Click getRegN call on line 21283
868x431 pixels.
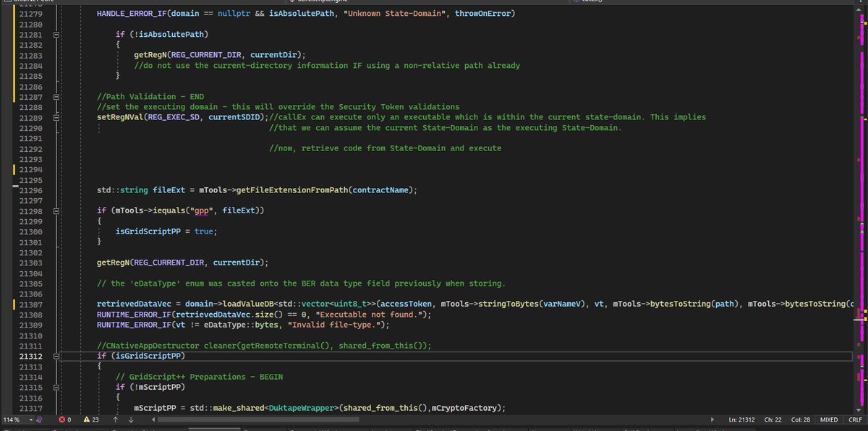tap(150, 55)
